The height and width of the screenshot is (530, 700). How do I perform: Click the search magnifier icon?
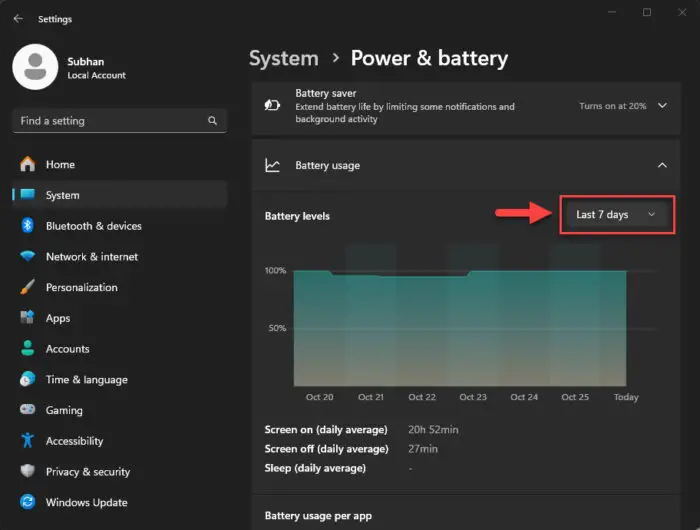click(212, 121)
